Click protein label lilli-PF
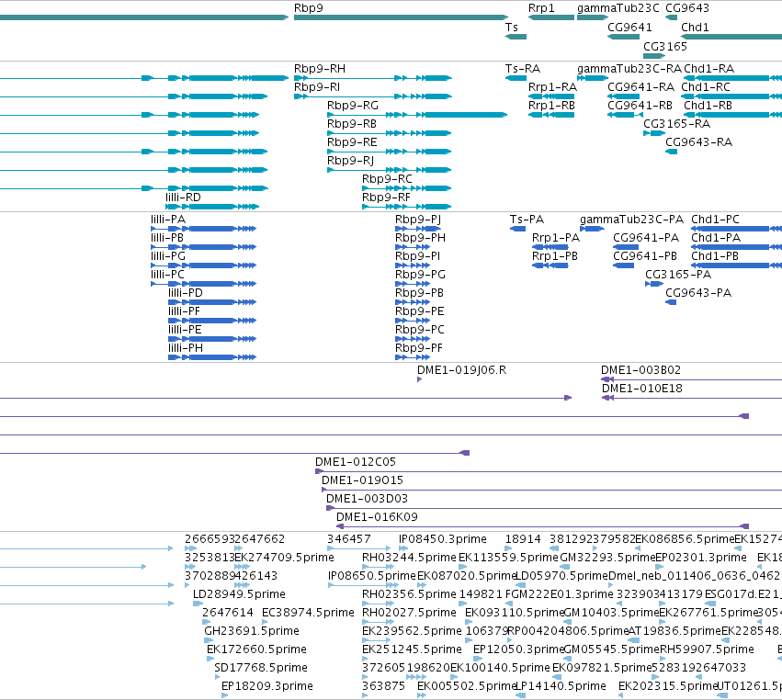This screenshot has height=700, width=782. (x=184, y=312)
